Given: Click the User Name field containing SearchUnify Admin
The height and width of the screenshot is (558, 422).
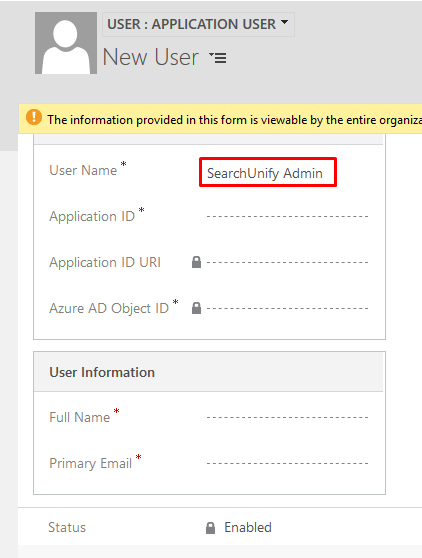Looking at the screenshot, I should pos(268,172).
